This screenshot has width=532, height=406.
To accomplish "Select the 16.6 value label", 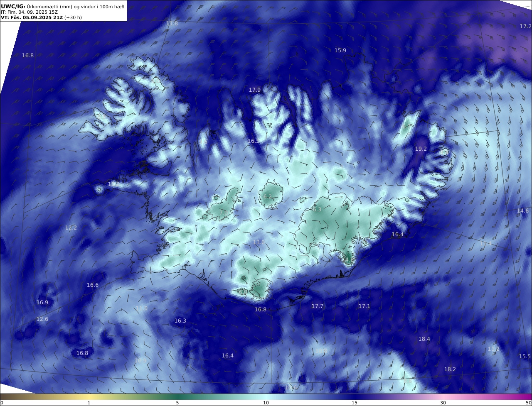I will click(x=93, y=285).
